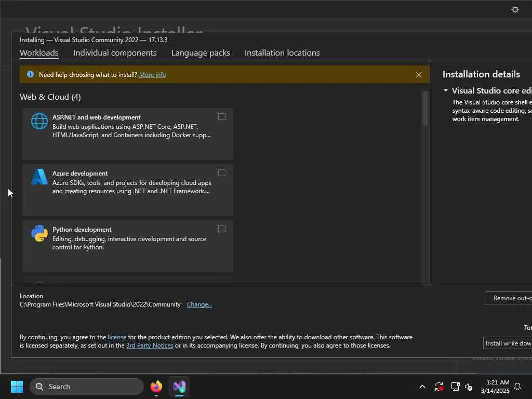This screenshot has width=532, height=399.
Task: Switch to Language packs tab
Action: [x=201, y=53]
